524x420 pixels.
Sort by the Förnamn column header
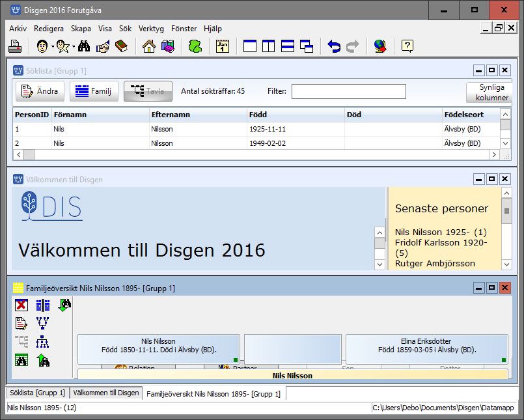click(x=100, y=115)
